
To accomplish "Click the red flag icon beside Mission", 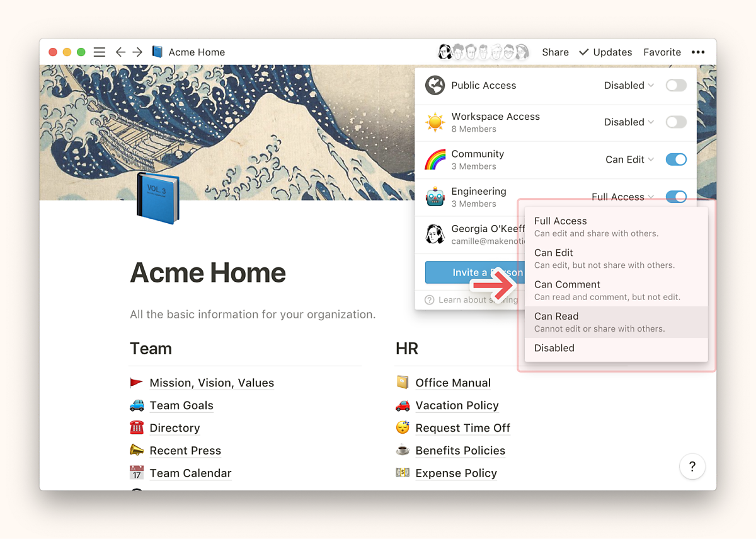I will click(137, 383).
